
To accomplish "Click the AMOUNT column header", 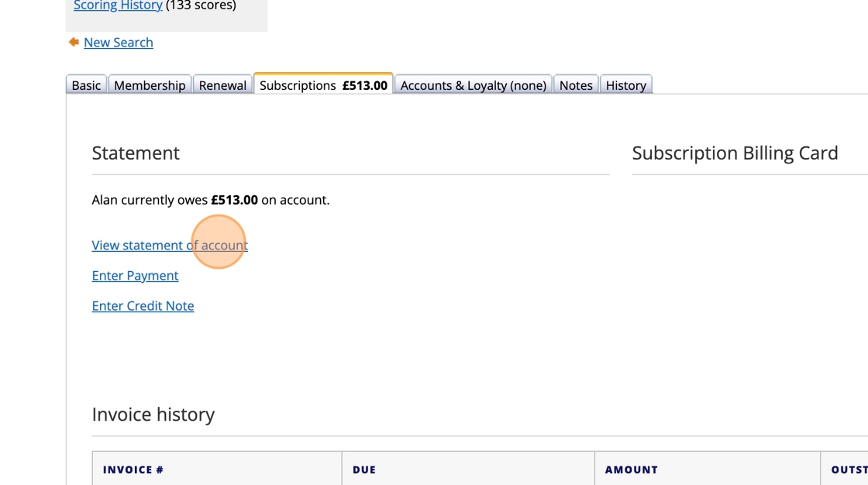I will [631, 470].
